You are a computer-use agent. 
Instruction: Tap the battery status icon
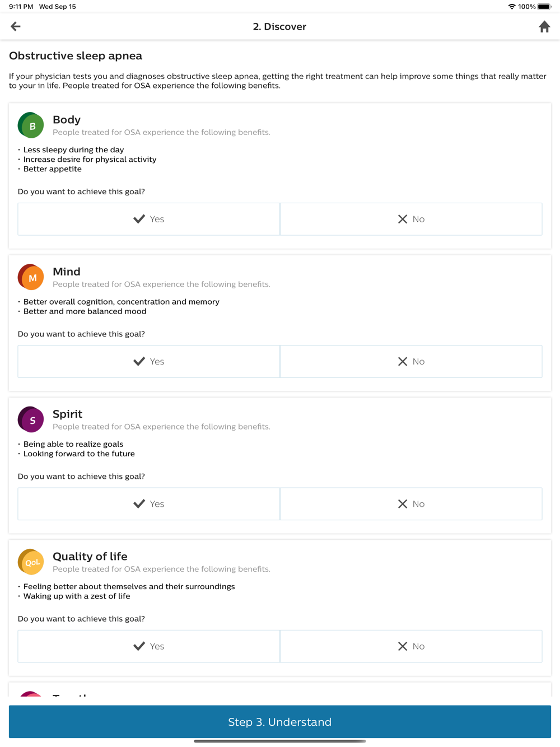click(x=544, y=7)
